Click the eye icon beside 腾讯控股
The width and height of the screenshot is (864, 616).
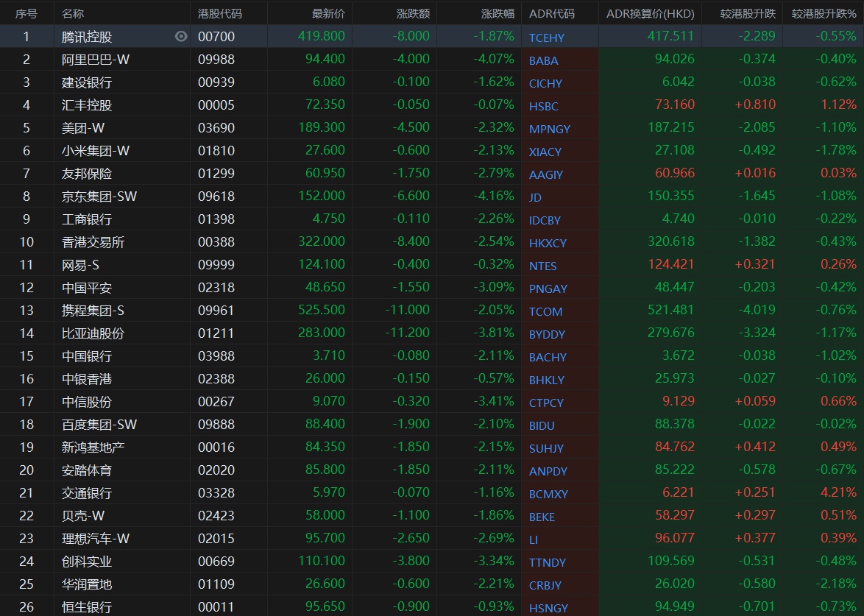[181, 36]
